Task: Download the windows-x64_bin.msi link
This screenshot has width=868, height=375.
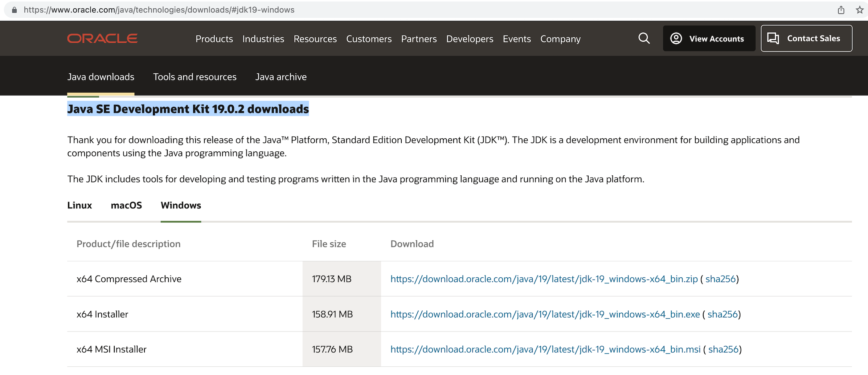Action: pyautogui.click(x=545, y=349)
